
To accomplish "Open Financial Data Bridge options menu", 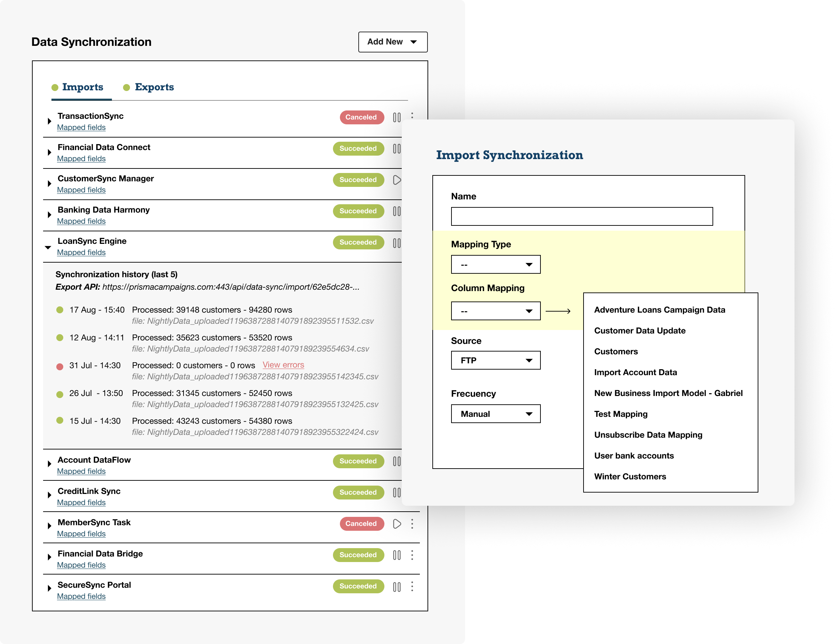I will [x=412, y=555].
